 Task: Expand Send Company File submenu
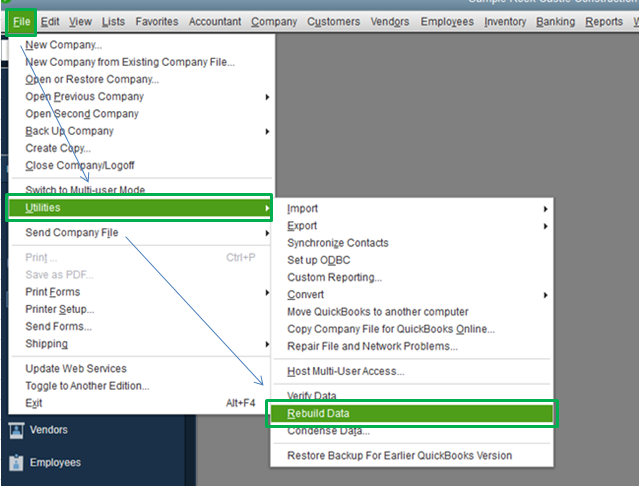(139, 233)
